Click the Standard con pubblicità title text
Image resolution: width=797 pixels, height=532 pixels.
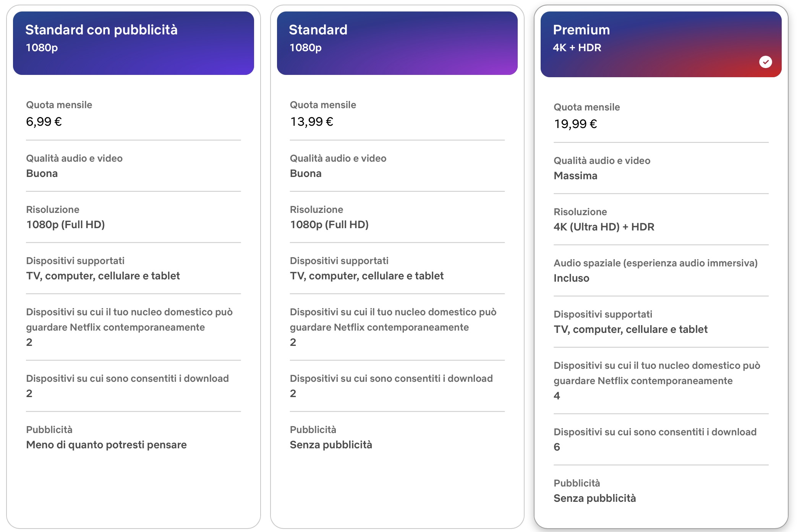[x=101, y=30]
